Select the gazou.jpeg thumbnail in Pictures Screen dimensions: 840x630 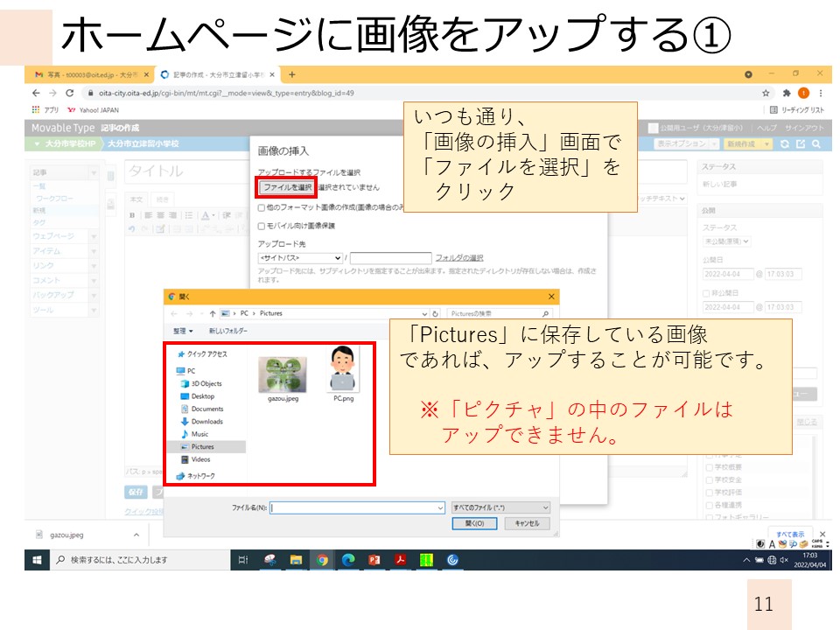pyautogui.click(x=283, y=374)
